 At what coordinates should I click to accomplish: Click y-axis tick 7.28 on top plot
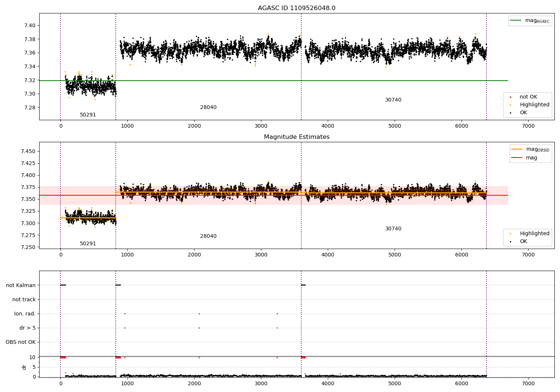[30, 108]
